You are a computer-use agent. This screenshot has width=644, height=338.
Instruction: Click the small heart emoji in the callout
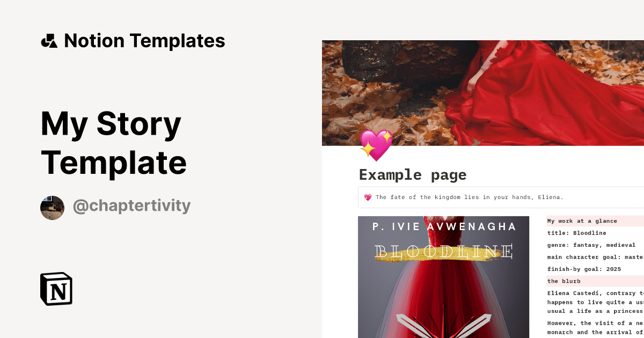(x=368, y=197)
